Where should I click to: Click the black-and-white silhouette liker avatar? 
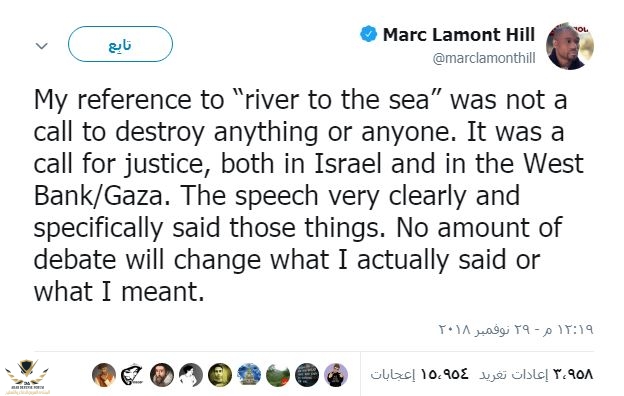tap(191, 375)
